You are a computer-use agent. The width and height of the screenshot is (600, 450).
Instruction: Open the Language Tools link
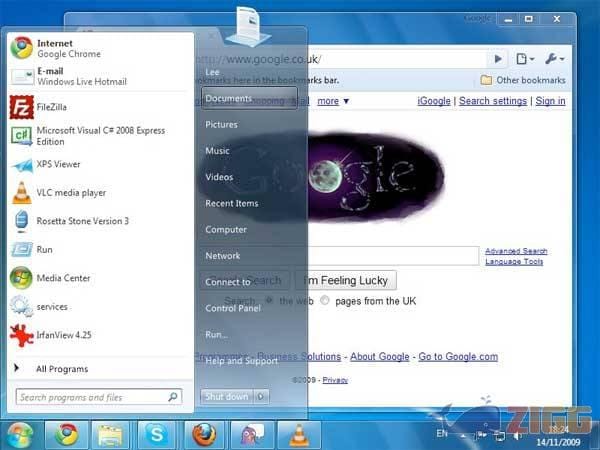[x=514, y=261]
